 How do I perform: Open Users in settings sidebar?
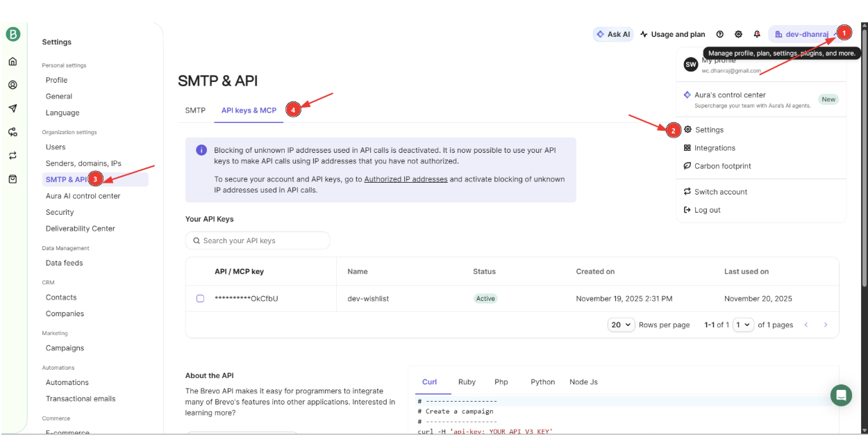[56, 147]
